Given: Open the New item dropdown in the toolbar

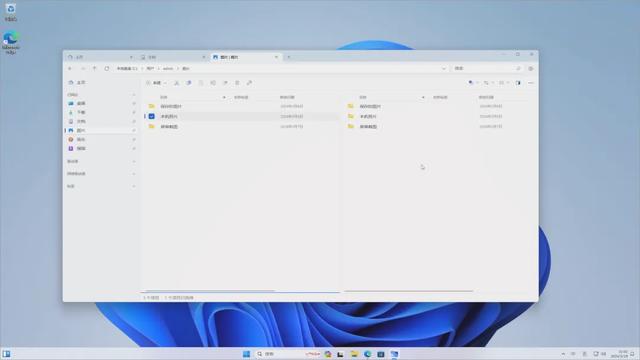Looking at the screenshot, I should (x=157, y=83).
